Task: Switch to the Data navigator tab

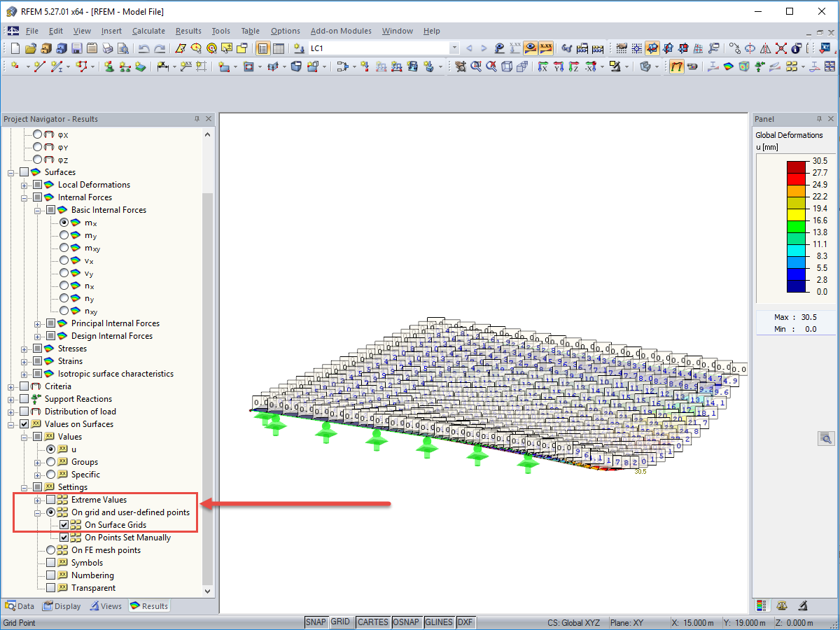Action: coord(20,606)
